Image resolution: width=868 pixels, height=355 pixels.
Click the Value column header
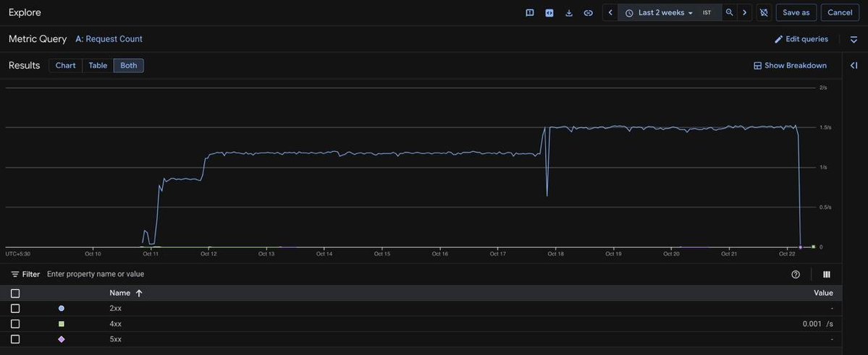(823, 293)
